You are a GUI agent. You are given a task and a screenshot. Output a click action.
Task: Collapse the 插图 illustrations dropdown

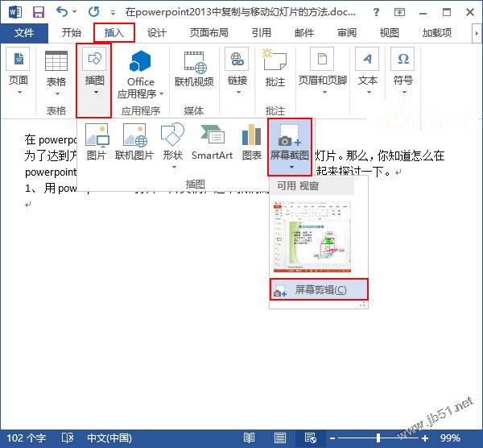(x=94, y=80)
